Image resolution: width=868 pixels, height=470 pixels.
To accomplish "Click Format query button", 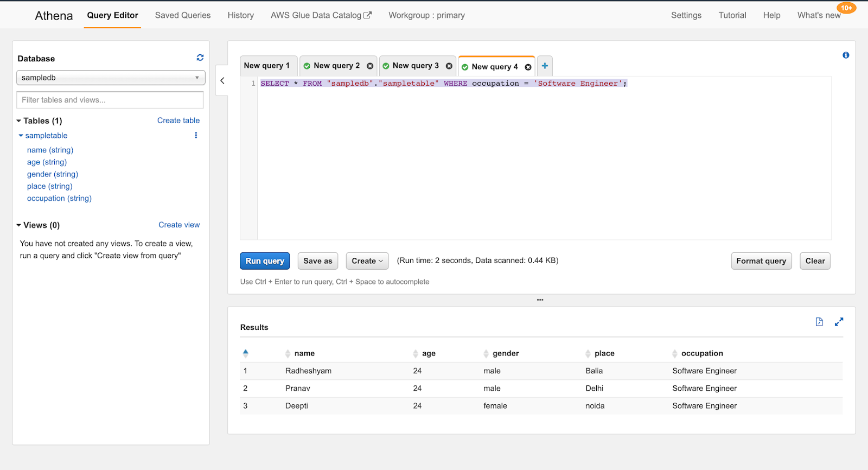I will click(x=761, y=261).
